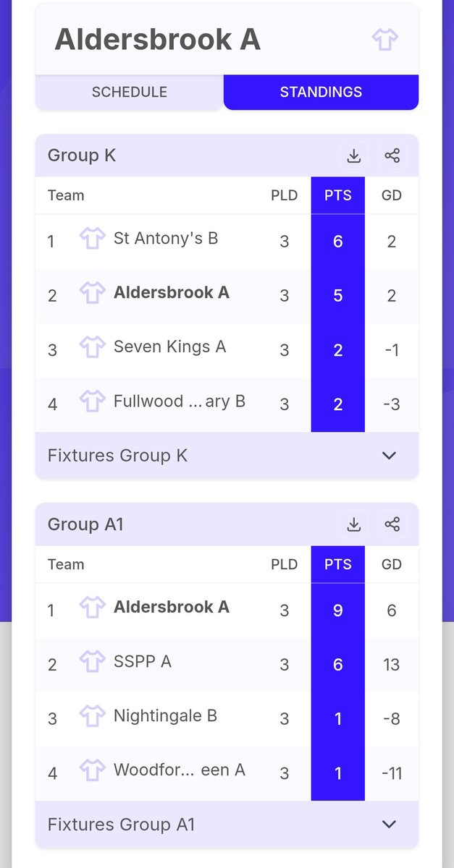Open the Fixtures Group K section label
This screenshot has height=868, width=454.
click(x=117, y=455)
